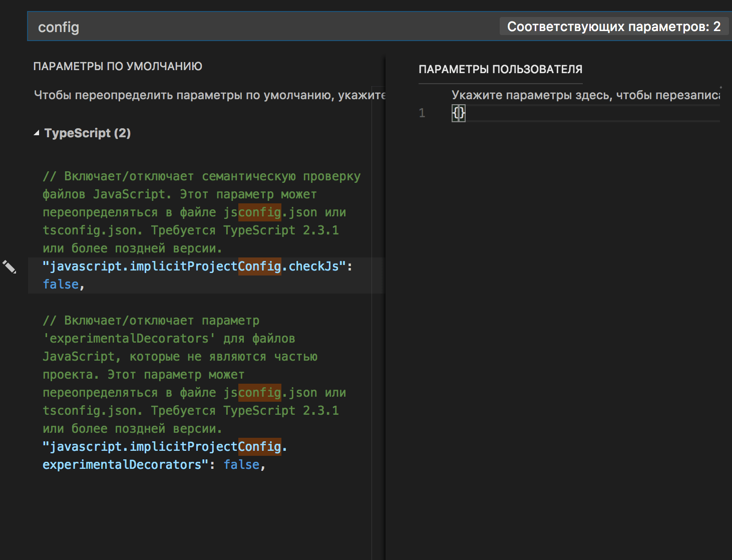Select the ПАРАМЕТРЫ ПОЛЬЗОВАТЕЛЯ tab
Screen dimensions: 732x560
[500, 69]
